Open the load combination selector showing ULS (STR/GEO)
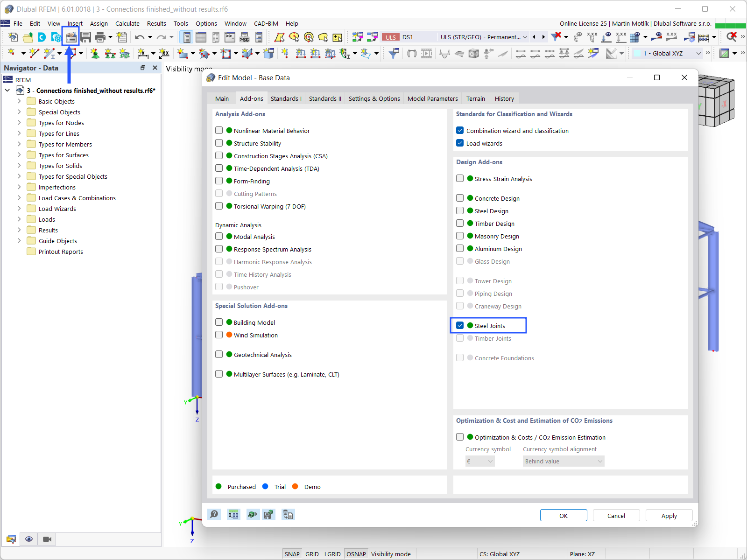The height and width of the screenshot is (560, 747). [482, 37]
